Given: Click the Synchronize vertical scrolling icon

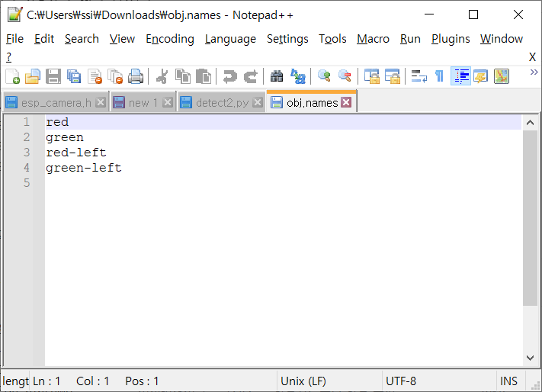Looking at the screenshot, I should coord(371,76).
